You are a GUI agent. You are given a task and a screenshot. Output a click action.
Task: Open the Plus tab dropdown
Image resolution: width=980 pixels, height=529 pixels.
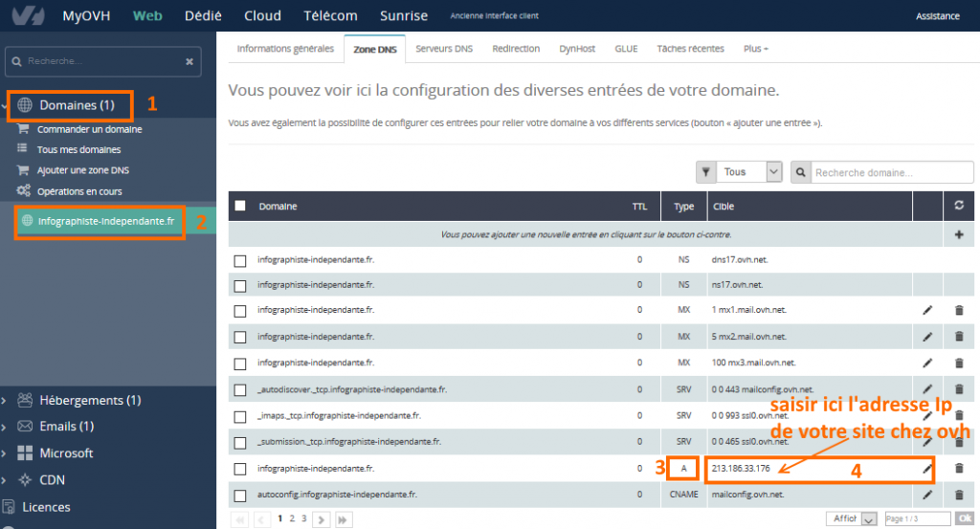(x=756, y=49)
